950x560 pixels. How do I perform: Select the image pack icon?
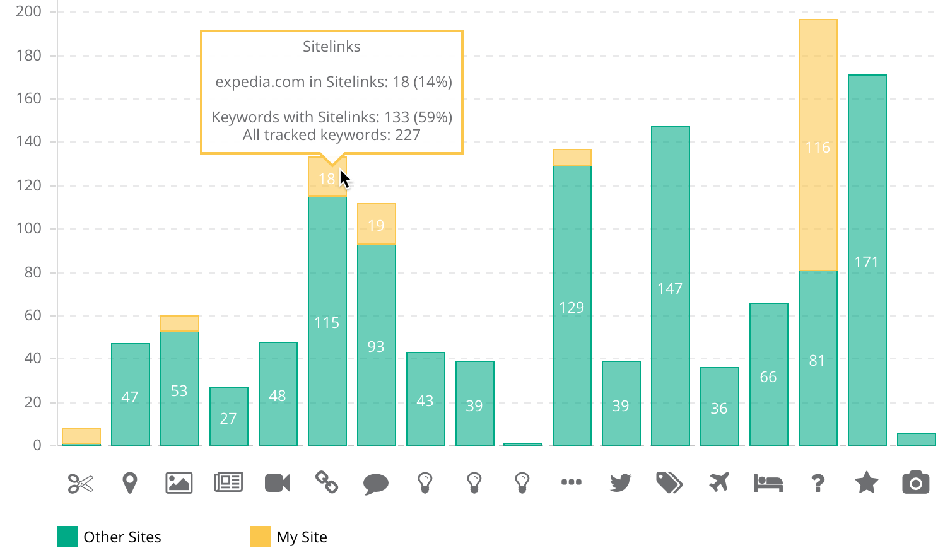(x=179, y=483)
